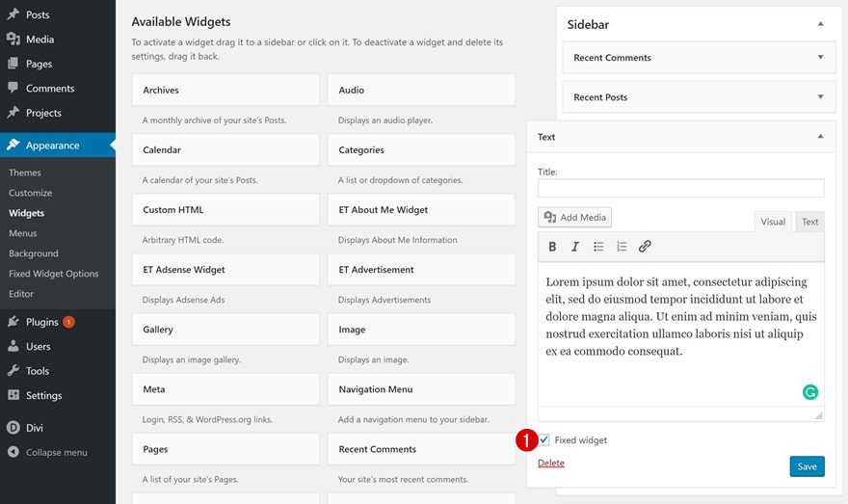Click the insert link icon
This screenshot has height=504, width=848.
(x=645, y=247)
